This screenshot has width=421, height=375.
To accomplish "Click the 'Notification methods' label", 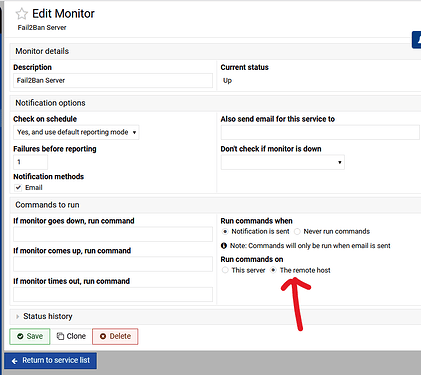I will [x=49, y=177].
